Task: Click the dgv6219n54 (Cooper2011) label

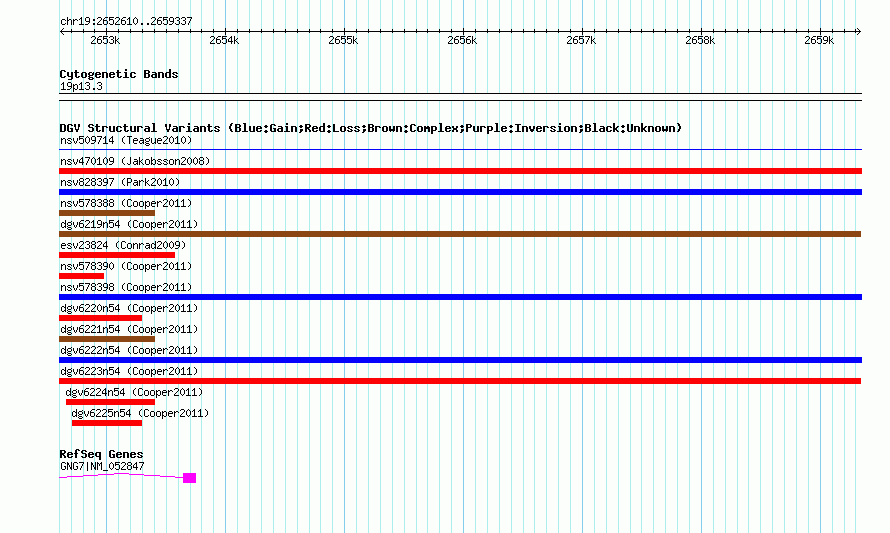Action: point(129,224)
